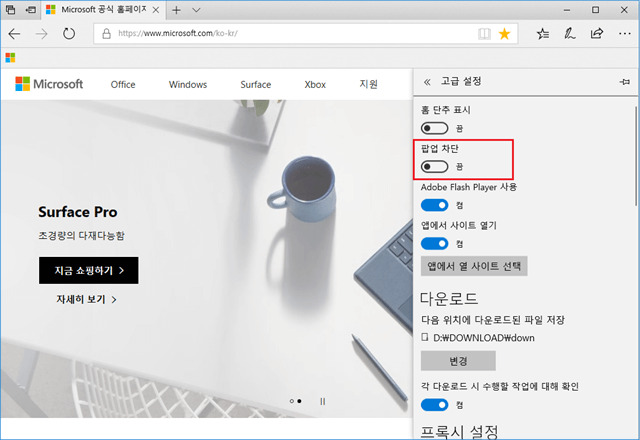Click the Add notes pen icon

[570, 34]
